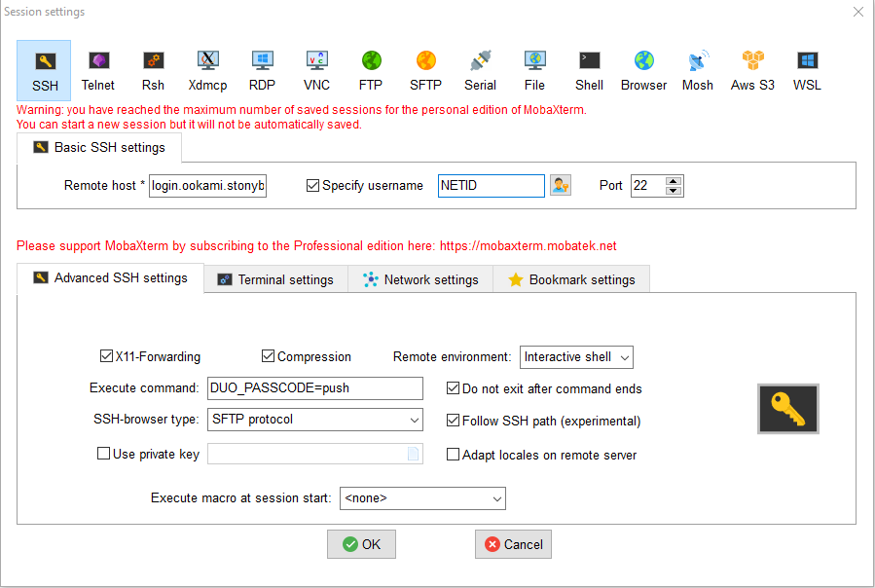Pick the SFTP session type
This screenshot has width=875, height=588.
click(425, 70)
